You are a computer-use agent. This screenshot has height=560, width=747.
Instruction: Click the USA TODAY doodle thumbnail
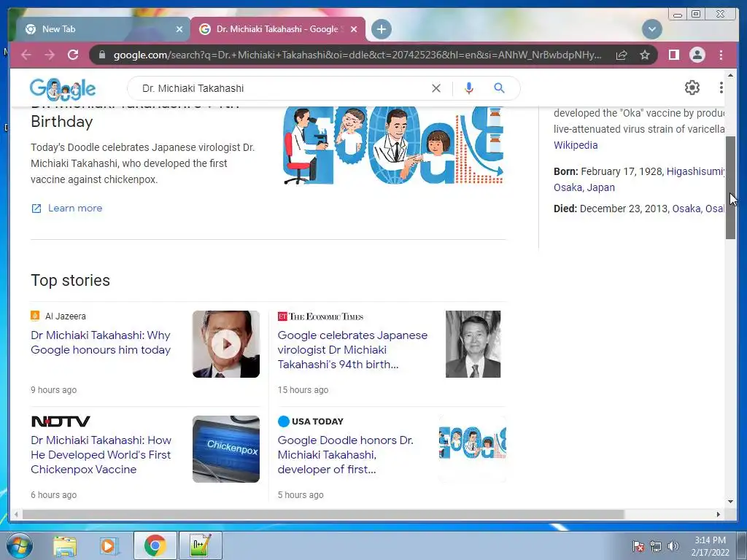[x=473, y=448]
